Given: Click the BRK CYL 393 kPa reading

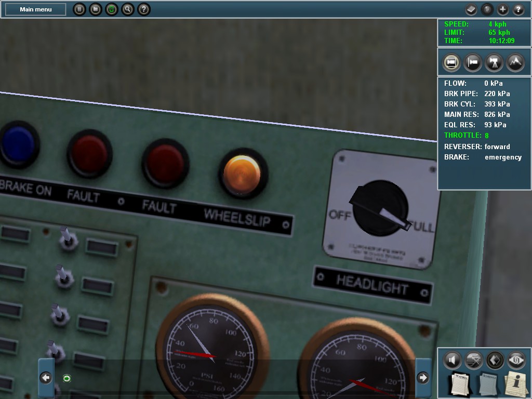Looking at the screenshot, I should pyautogui.click(x=477, y=104).
